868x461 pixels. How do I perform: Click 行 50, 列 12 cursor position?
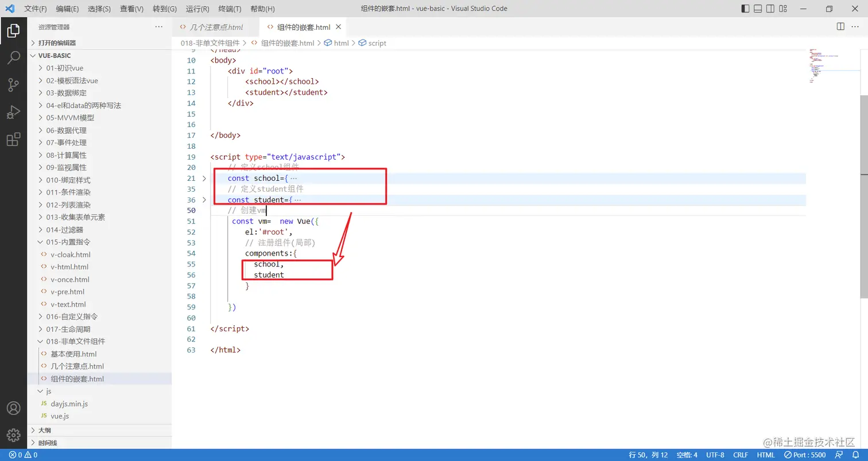coord(648,455)
